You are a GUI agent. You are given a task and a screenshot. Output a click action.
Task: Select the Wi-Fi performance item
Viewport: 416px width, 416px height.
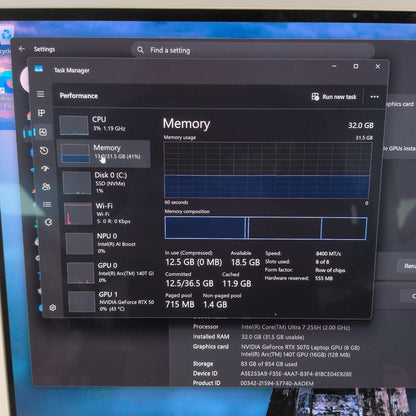[108, 213]
